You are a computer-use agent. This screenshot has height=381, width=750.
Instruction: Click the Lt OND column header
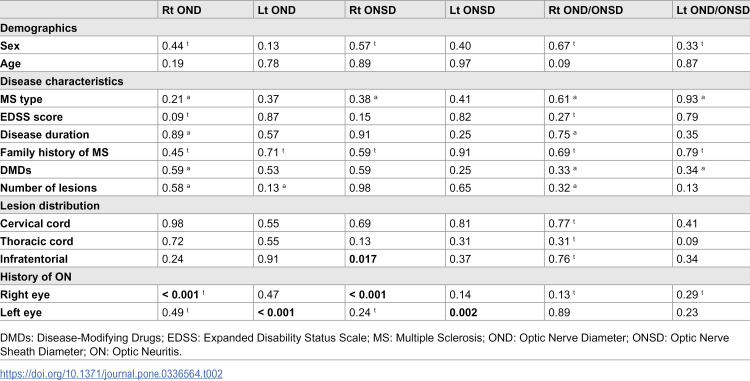coord(276,10)
